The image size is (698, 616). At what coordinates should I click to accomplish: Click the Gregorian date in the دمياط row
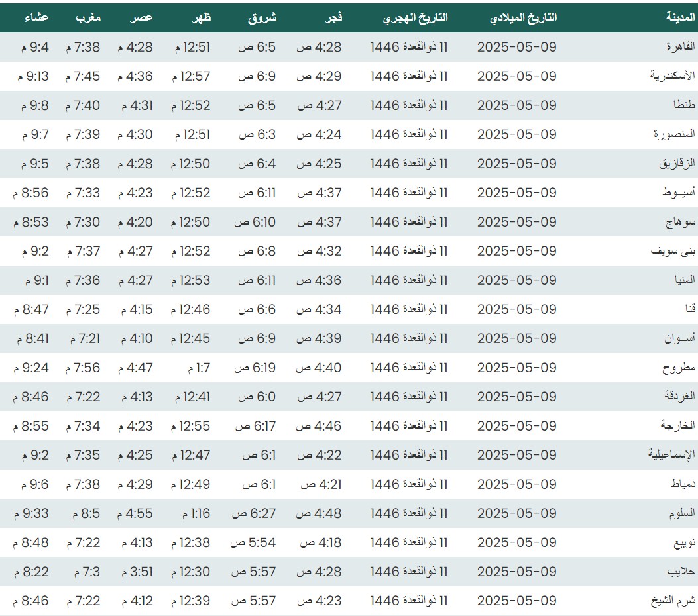(x=516, y=484)
